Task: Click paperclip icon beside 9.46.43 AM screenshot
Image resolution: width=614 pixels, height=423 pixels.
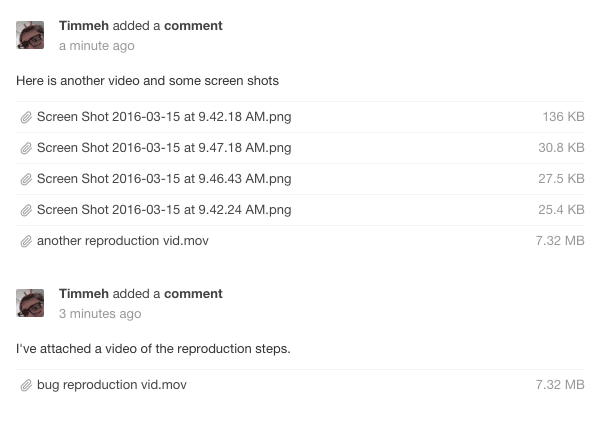Action: point(26,179)
